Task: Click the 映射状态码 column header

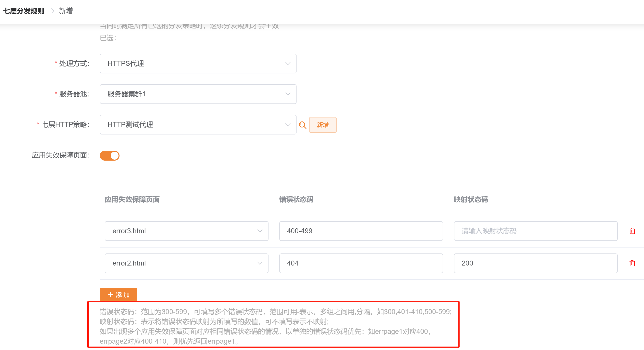Action: 470,200
